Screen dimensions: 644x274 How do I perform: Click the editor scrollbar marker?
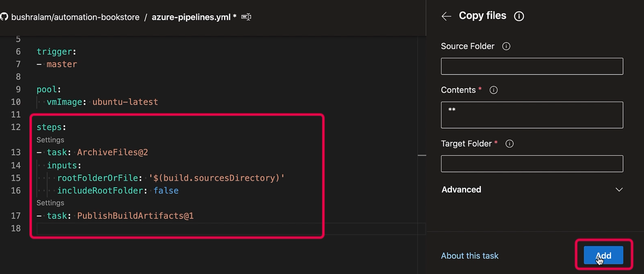pyautogui.click(x=422, y=156)
